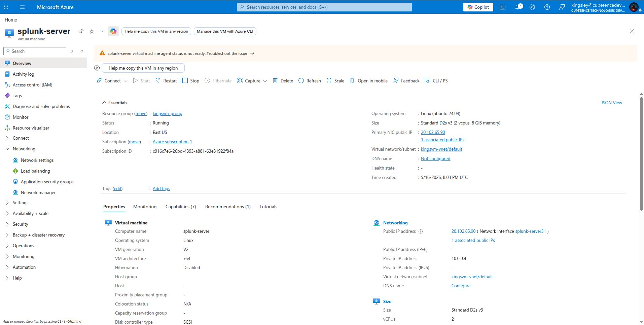
Task: Expand the Operations sidebar group
Action: [x=7, y=246]
